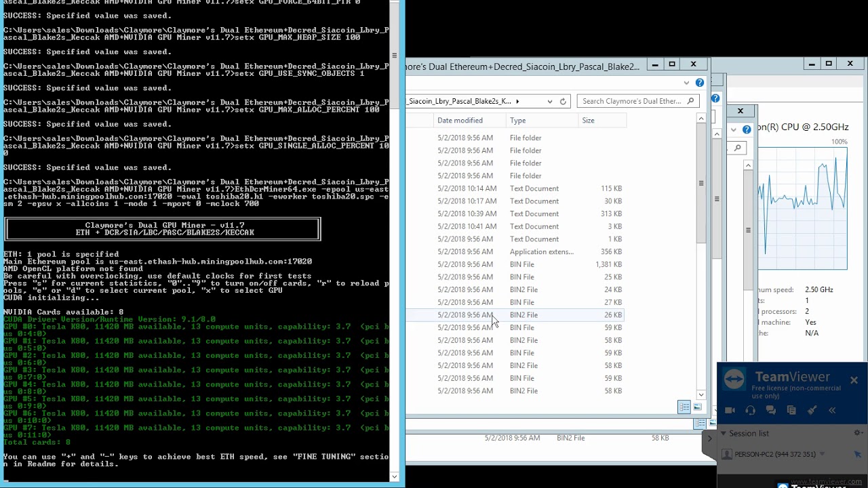Expand breadcrumb arrow after Siacoin_Lbry_Pascal_Blake2s path

[x=517, y=101]
